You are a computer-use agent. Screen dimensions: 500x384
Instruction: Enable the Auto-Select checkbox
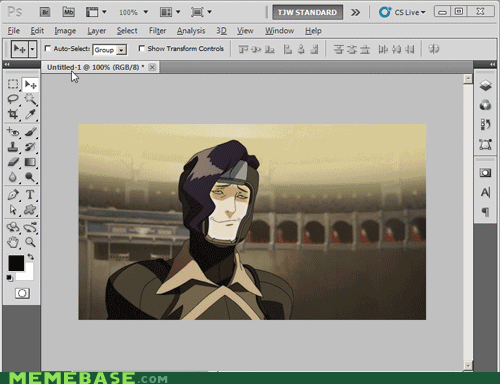(48, 49)
